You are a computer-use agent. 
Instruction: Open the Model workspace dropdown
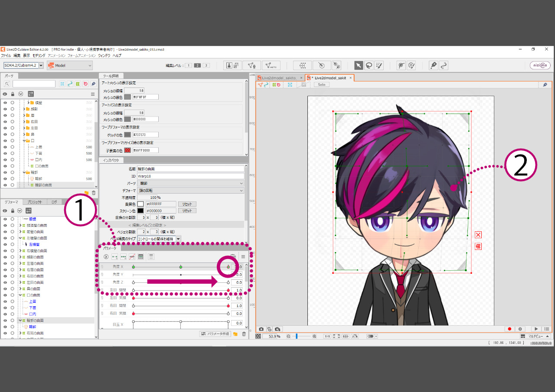point(70,65)
